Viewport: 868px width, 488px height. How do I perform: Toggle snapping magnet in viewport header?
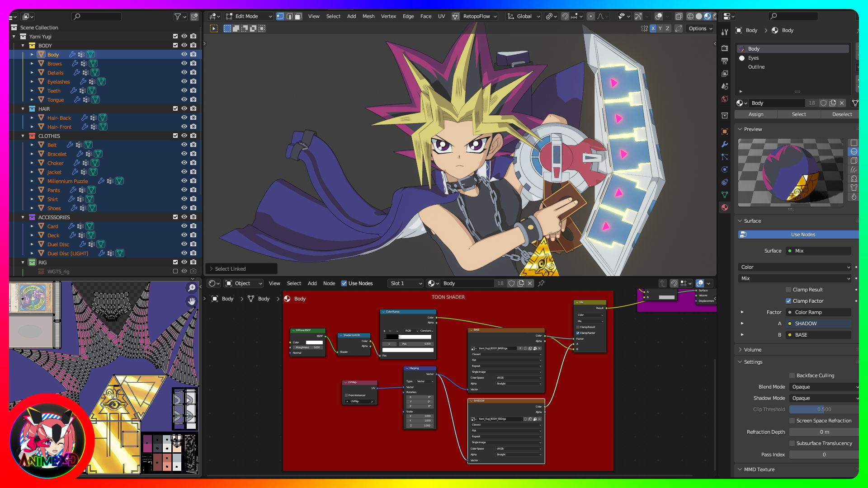click(565, 16)
